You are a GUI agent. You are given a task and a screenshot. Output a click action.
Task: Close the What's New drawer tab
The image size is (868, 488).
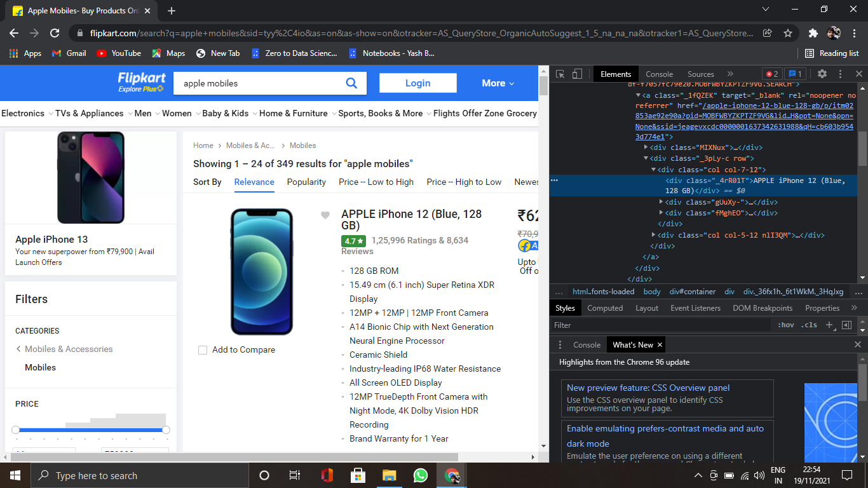click(660, 344)
